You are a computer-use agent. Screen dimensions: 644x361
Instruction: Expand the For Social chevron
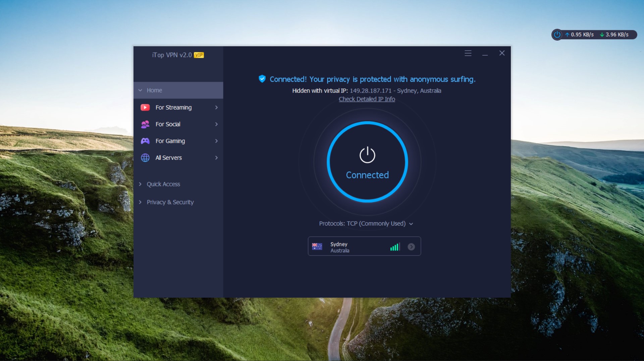[216, 124]
